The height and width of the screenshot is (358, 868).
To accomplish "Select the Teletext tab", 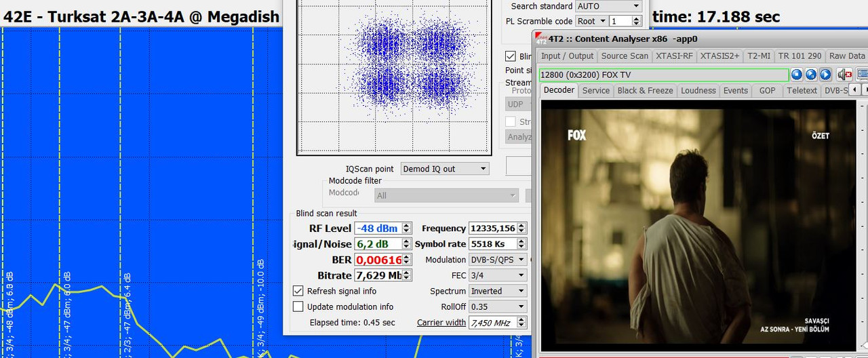I will 802,90.
